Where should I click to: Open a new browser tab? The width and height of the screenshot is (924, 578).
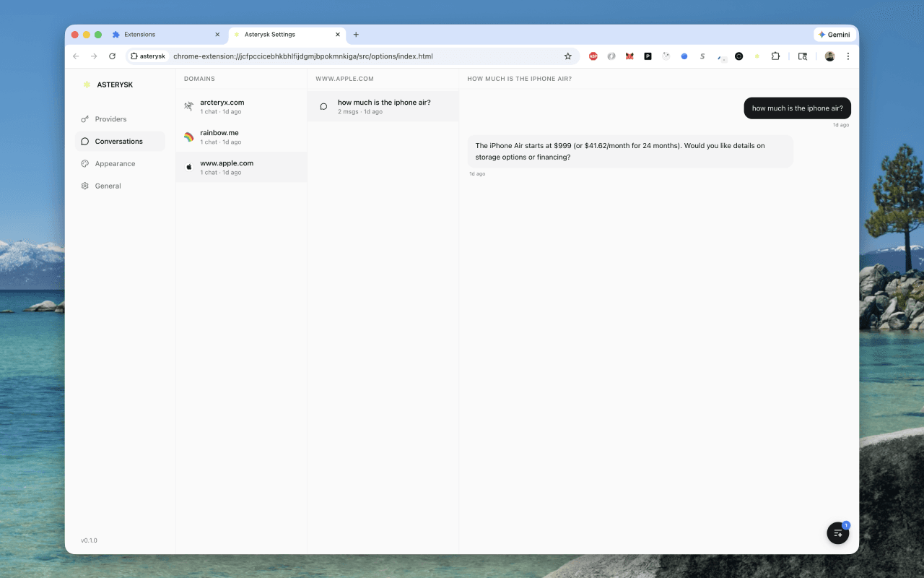(x=356, y=34)
